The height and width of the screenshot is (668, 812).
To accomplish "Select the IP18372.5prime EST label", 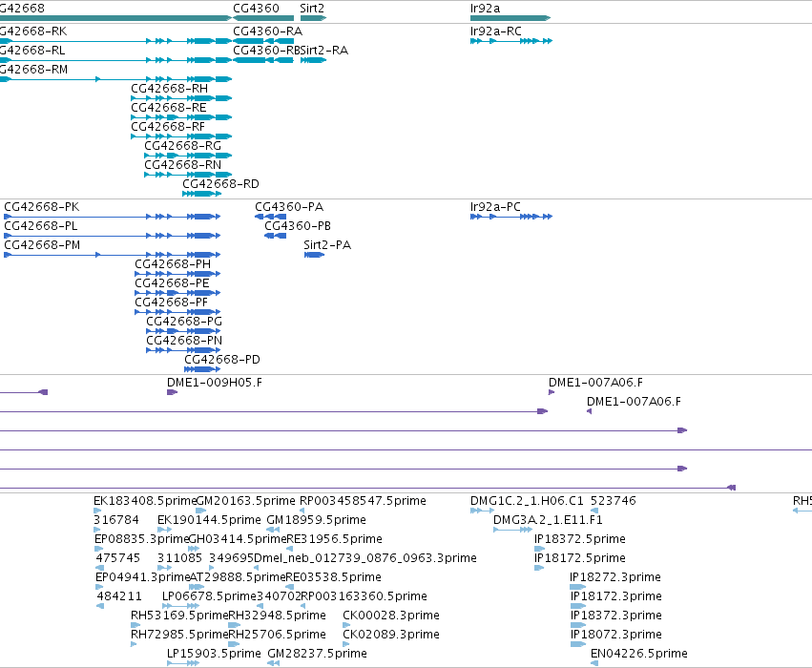I will tap(580, 539).
